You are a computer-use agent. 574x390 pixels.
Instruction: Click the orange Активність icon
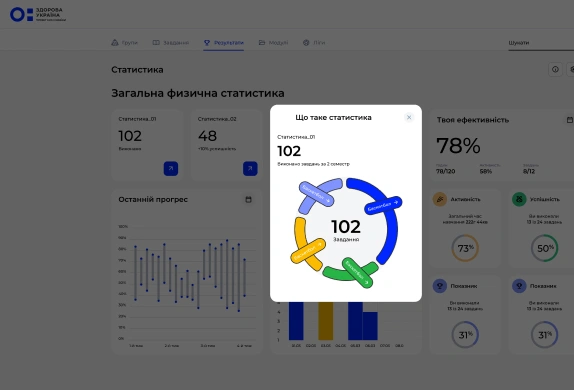pos(440,199)
